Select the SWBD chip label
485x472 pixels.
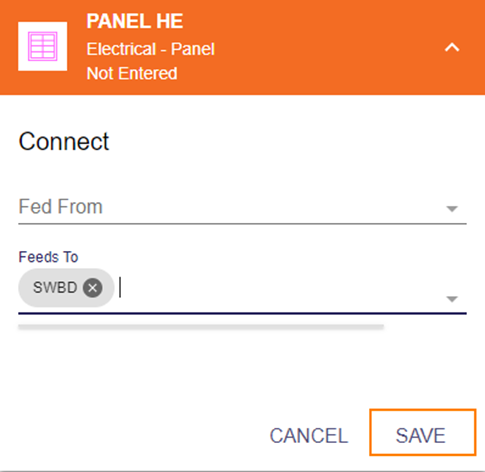(55, 287)
